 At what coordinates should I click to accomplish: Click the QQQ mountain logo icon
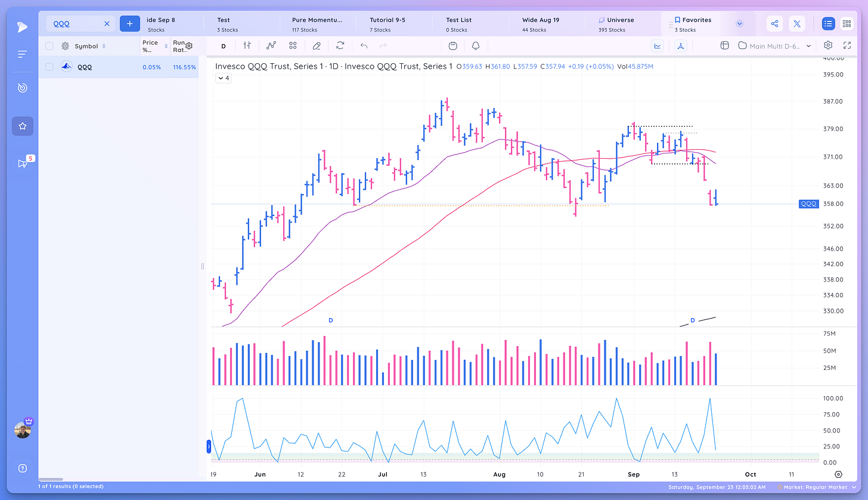pyautogui.click(x=66, y=67)
